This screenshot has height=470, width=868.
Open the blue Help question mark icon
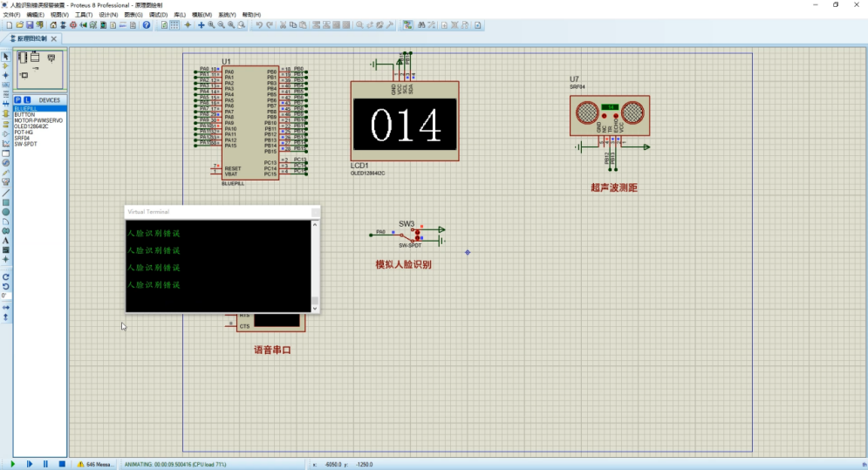coord(147,25)
